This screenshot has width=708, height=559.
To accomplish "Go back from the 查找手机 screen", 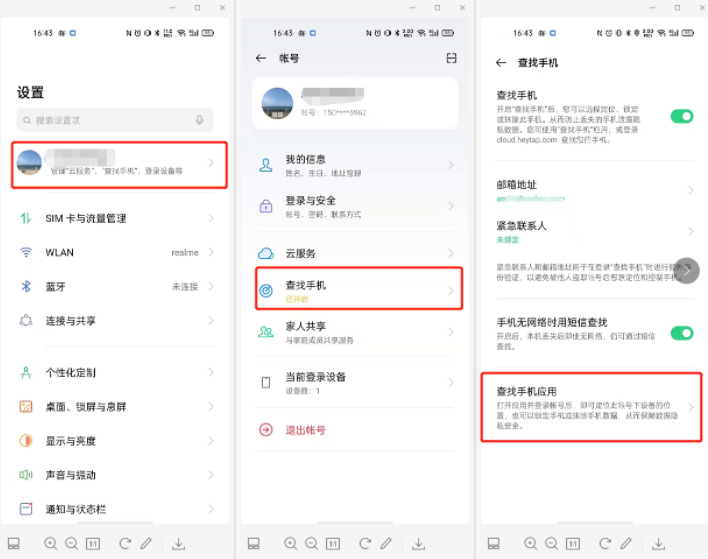I will [501, 63].
